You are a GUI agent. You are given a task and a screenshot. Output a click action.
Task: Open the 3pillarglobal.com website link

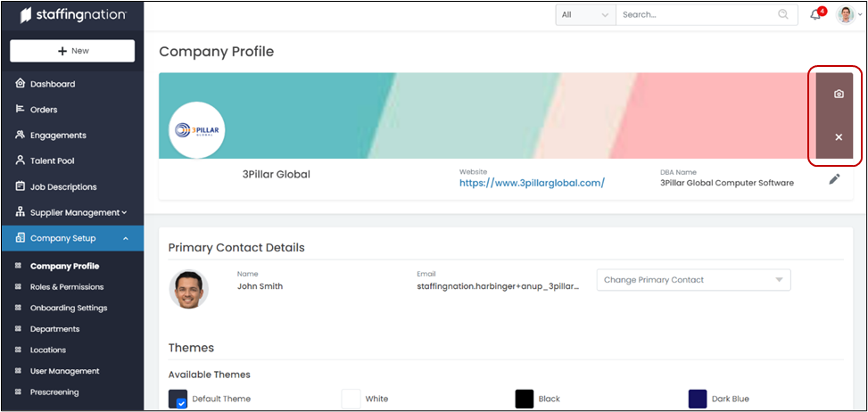pyautogui.click(x=532, y=183)
